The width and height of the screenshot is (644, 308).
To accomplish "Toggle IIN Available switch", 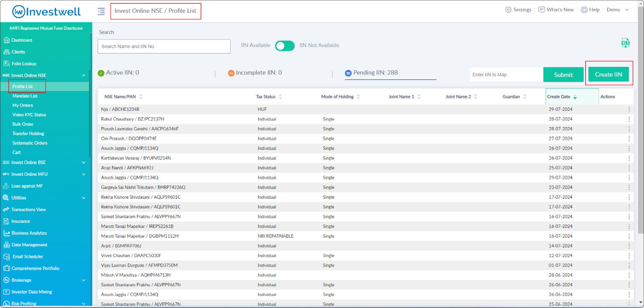I will (285, 46).
